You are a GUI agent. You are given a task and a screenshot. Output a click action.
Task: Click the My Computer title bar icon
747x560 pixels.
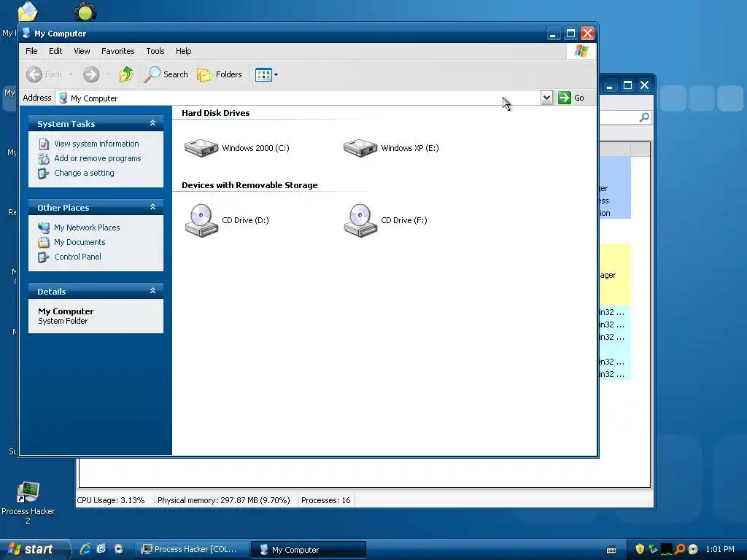(26, 33)
